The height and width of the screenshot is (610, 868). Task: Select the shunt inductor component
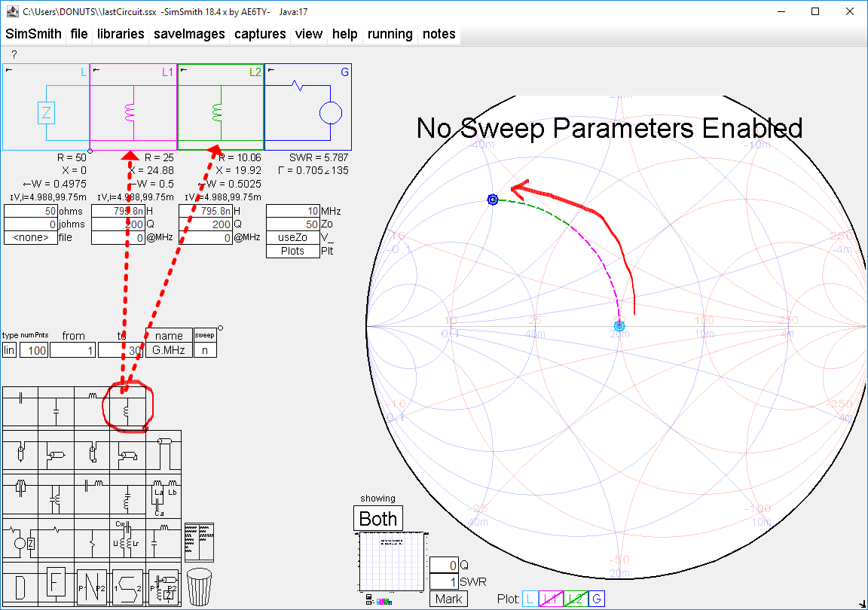127,407
